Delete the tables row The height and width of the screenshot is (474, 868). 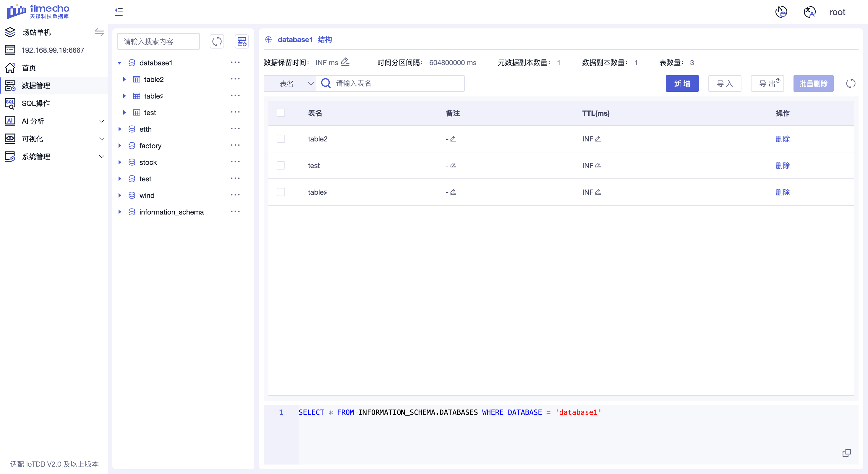[x=783, y=192]
